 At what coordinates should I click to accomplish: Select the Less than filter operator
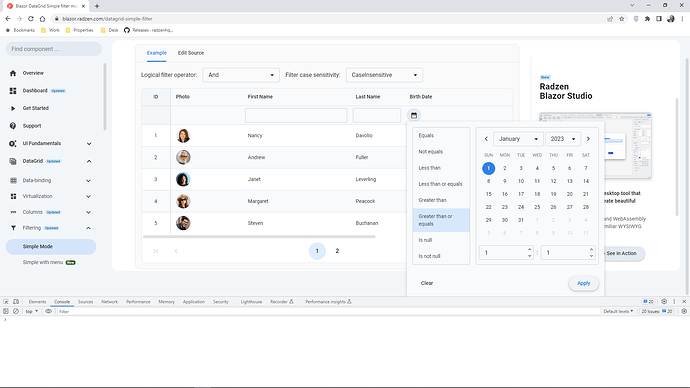(441, 168)
